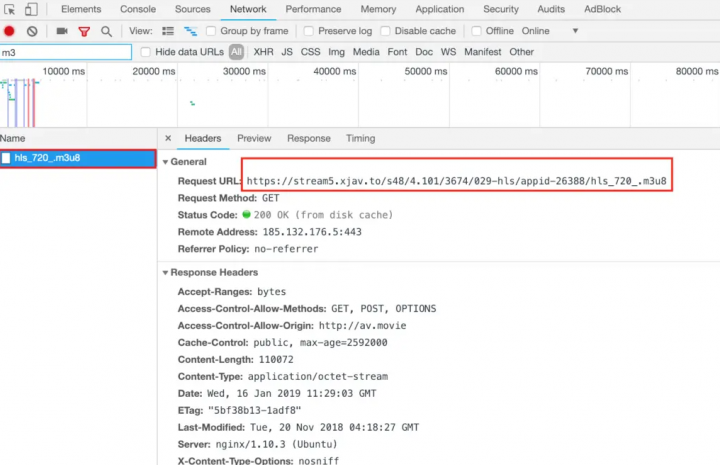Open network search with magnifier icon

pos(106,31)
